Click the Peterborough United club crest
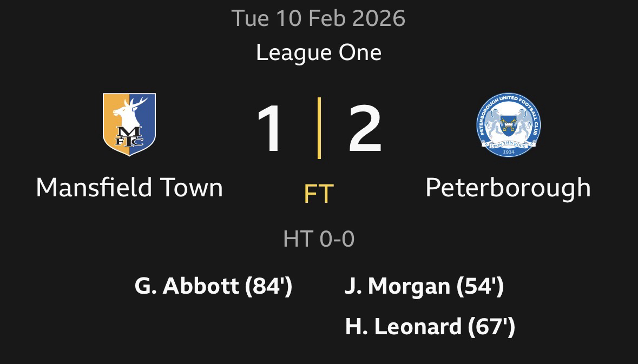Image resolution: width=638 pixels, height=364 pixels. tap(508, 124)
